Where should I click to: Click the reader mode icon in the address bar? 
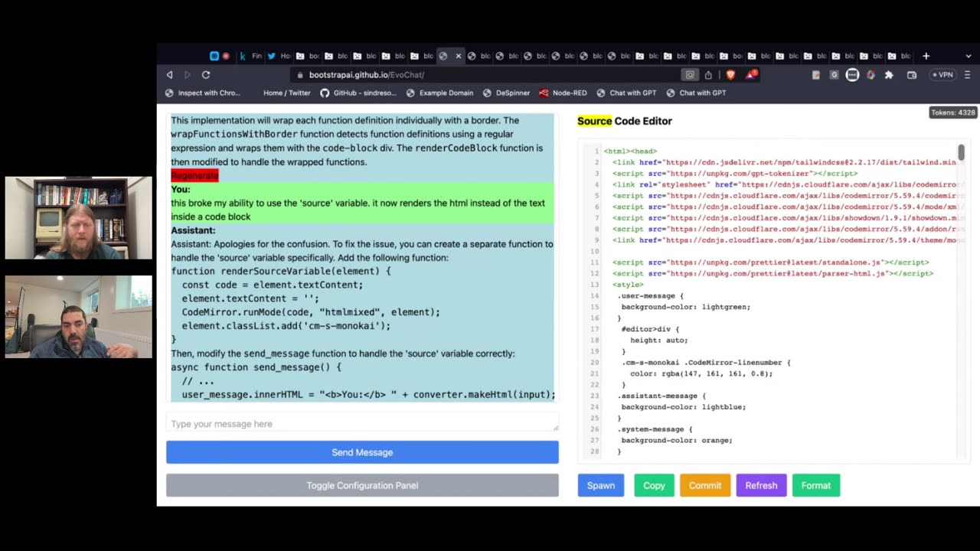[x=690, y=75]
